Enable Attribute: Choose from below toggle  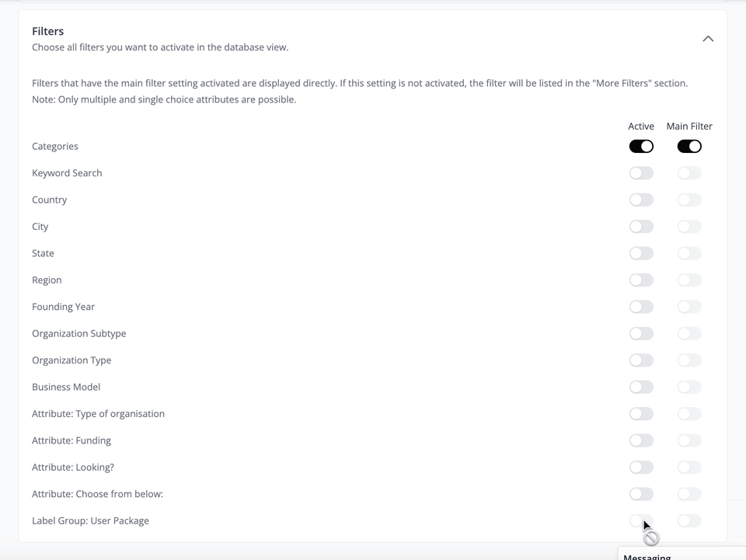coord(641,494)
